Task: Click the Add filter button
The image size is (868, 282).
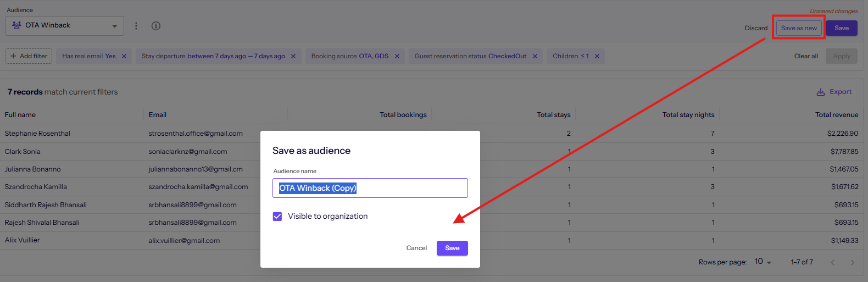Action: tap(29, 56)
